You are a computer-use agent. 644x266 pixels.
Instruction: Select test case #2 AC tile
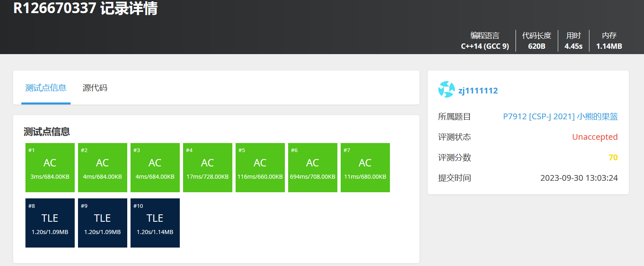(x=103, y=168)
